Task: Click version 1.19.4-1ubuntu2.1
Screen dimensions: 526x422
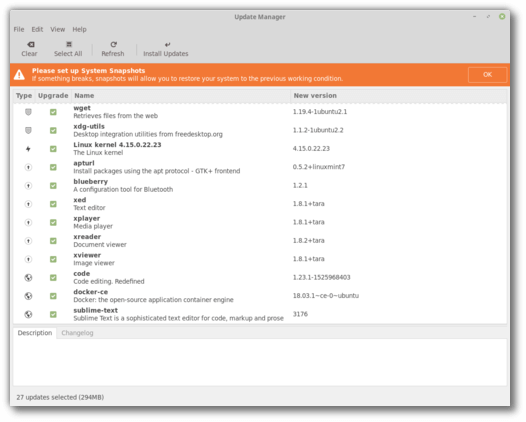Action: click(320, 112)
